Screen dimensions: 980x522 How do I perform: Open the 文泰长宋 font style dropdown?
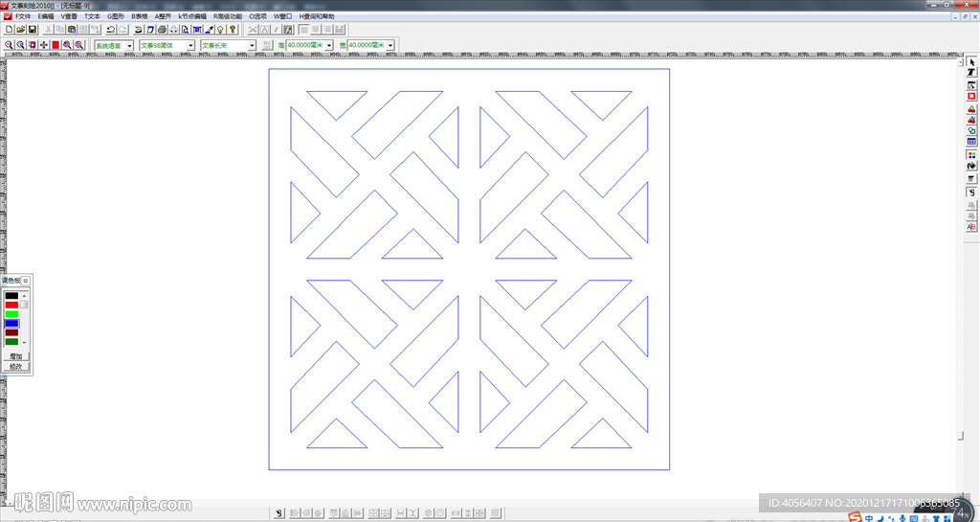click(252, 45)
